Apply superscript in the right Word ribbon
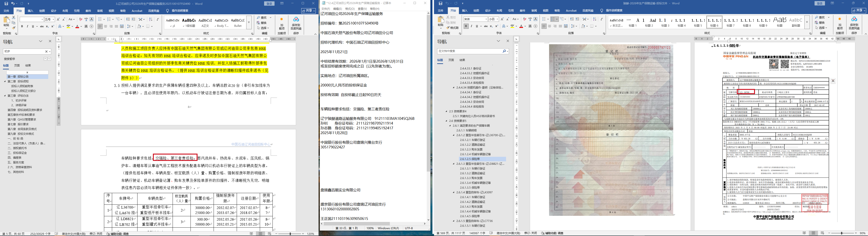This screenshot has height=236, width=868. tap(497, 26)
